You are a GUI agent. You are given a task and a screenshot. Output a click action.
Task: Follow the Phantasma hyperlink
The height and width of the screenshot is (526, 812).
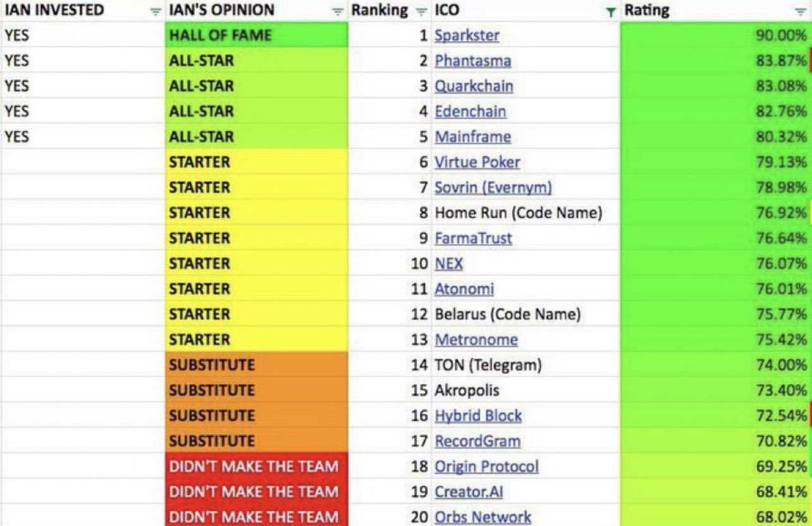coord(472,61)
